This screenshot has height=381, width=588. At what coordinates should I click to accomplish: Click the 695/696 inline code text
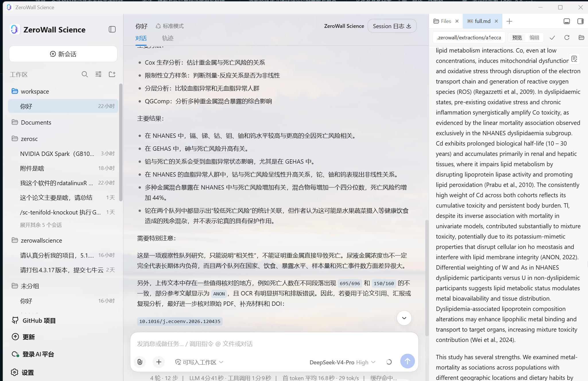tap(350, 283)
